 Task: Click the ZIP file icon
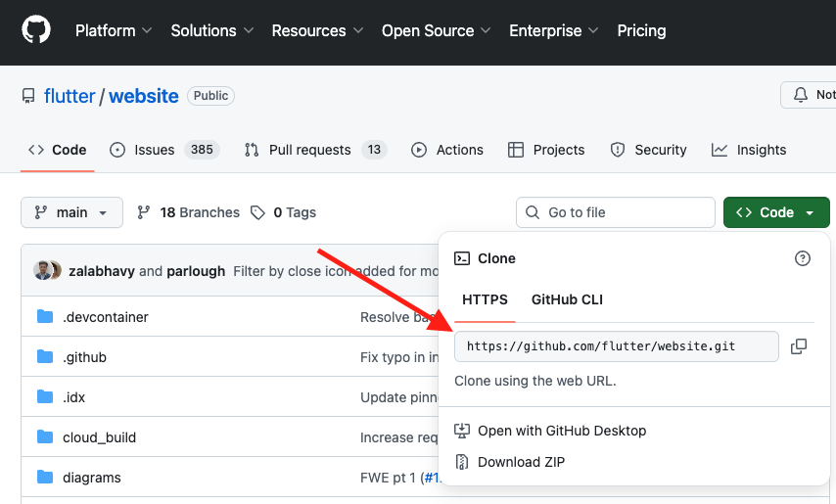462,462
